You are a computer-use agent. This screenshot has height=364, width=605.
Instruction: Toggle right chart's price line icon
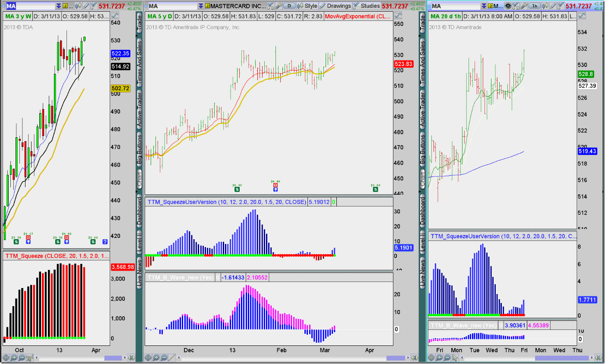point(582,16)
